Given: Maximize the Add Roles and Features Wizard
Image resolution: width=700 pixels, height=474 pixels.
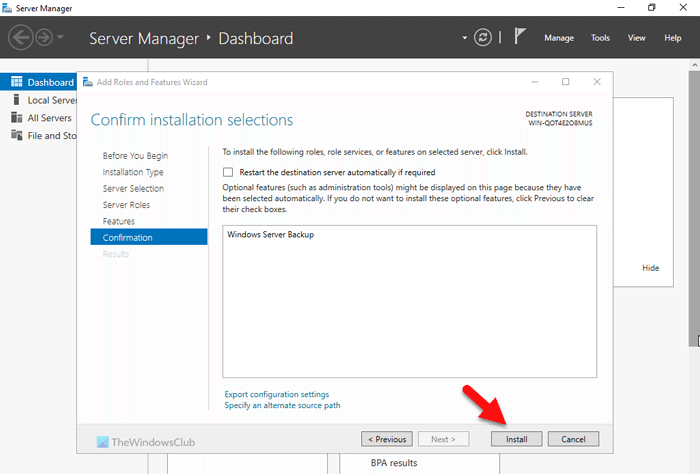Looking at the screenshot, I should pos(566,82).
